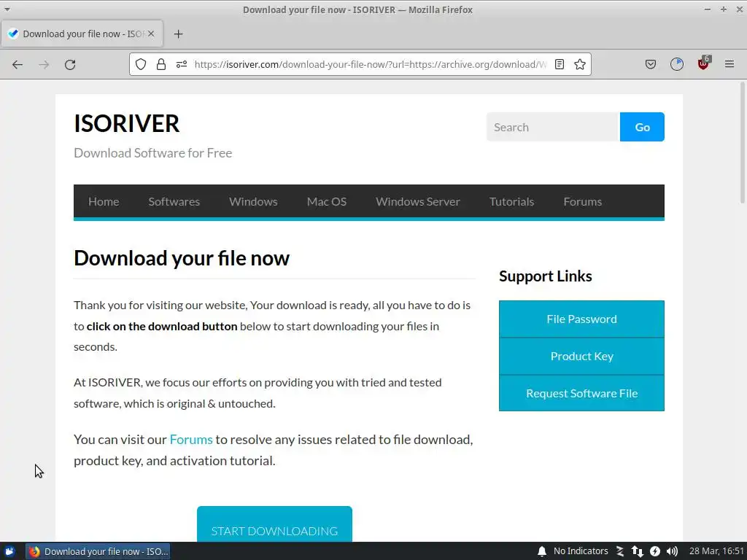Click the No Indicators panel label
Viewport: 747px width, 560px height.
click(581, 551)
